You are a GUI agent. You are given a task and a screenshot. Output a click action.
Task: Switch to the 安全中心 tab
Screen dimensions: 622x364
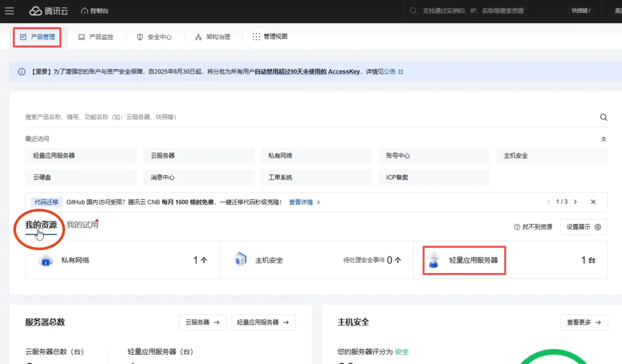154,37
